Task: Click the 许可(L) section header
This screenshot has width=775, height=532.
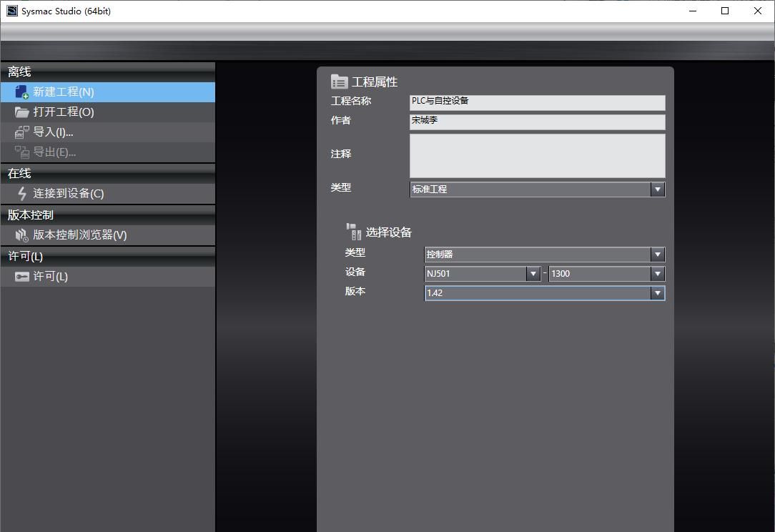Action: click(108, 256)
